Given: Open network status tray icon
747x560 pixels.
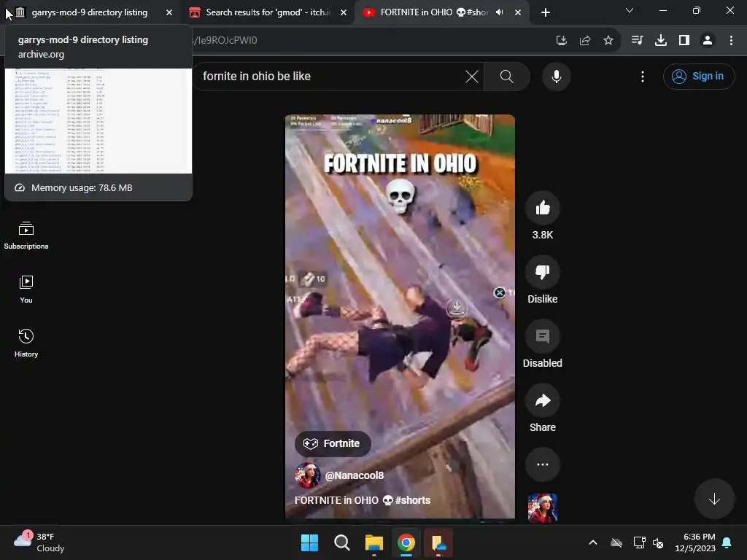Looking at the screenshot, I should [639, 542].
